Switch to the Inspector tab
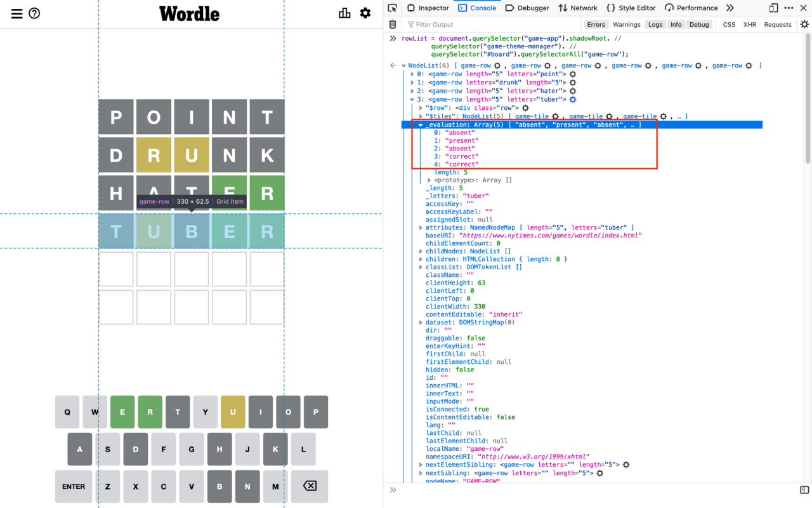812x508 pixels. point(428,8)
